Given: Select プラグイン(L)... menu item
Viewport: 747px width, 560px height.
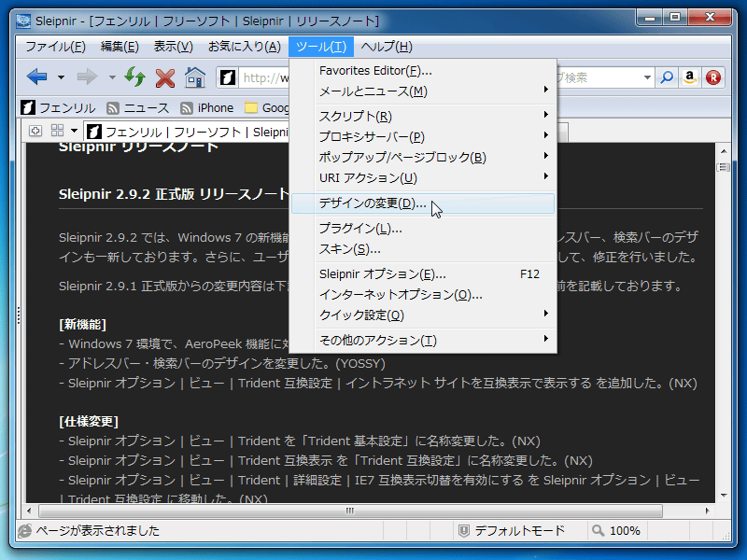Looking at the screenshot, I should tap(423, 229).
